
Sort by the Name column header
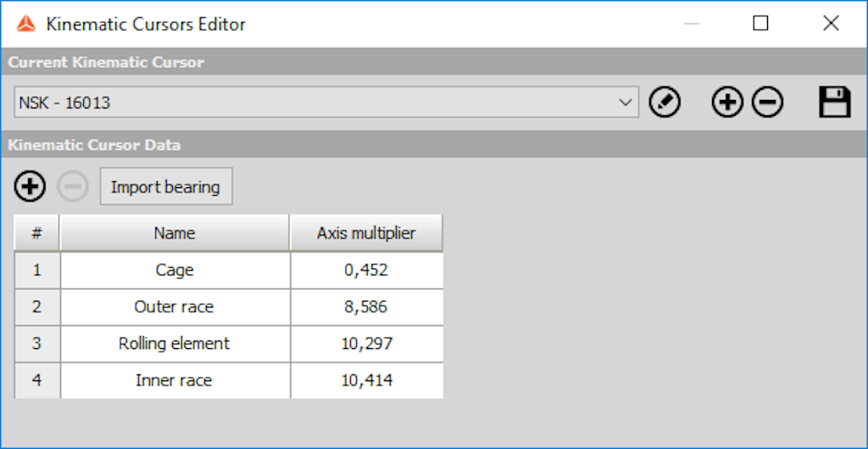pos(175,233)
